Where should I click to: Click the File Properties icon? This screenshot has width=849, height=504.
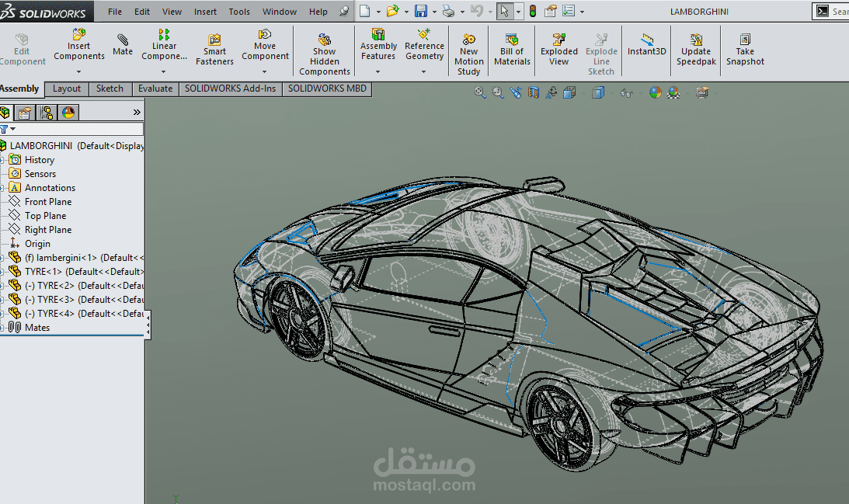point(551,11)
